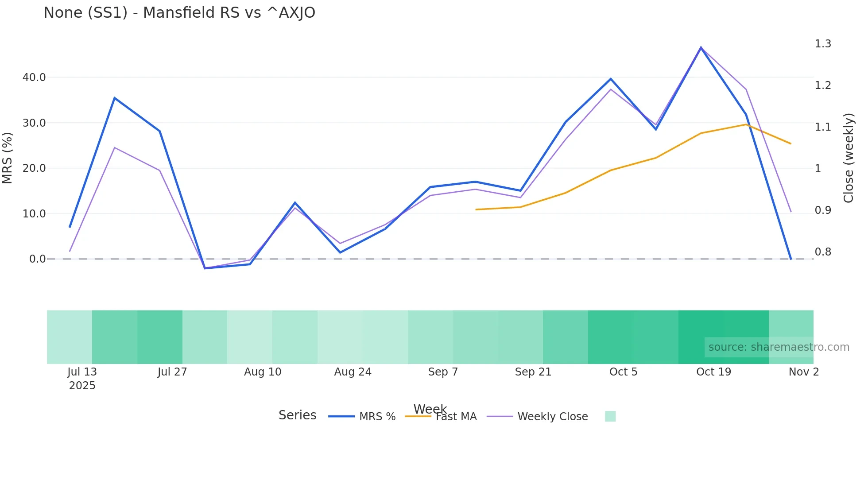Click the "Week" x-axis title
868x488 pixels.
[x=430, y=409]
